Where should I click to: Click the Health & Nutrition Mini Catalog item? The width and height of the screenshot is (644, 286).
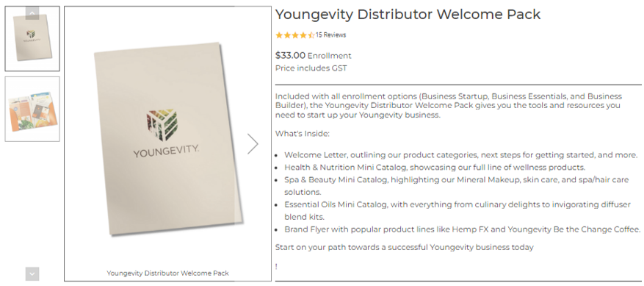pos(435,168)
